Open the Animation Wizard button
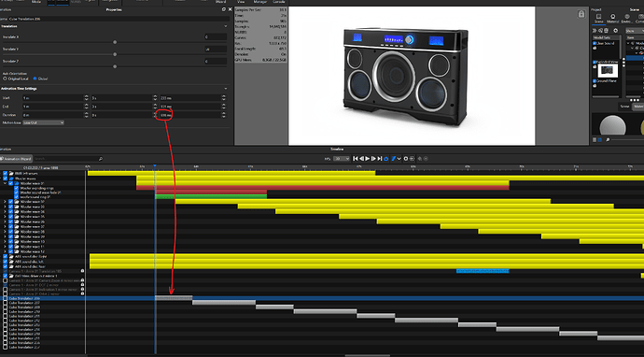 pos(16,159)
